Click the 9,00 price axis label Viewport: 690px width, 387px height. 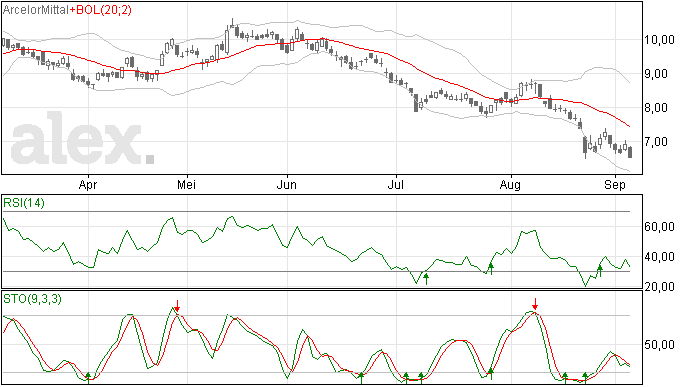tap(656, 74)
